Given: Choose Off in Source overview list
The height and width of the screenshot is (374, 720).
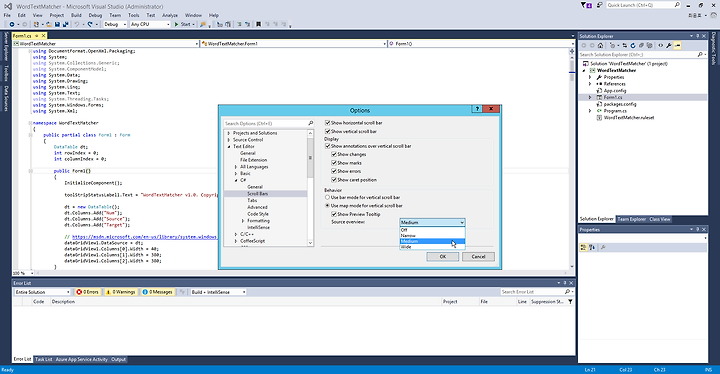Looking at the screenshot, I should (432, 230).
